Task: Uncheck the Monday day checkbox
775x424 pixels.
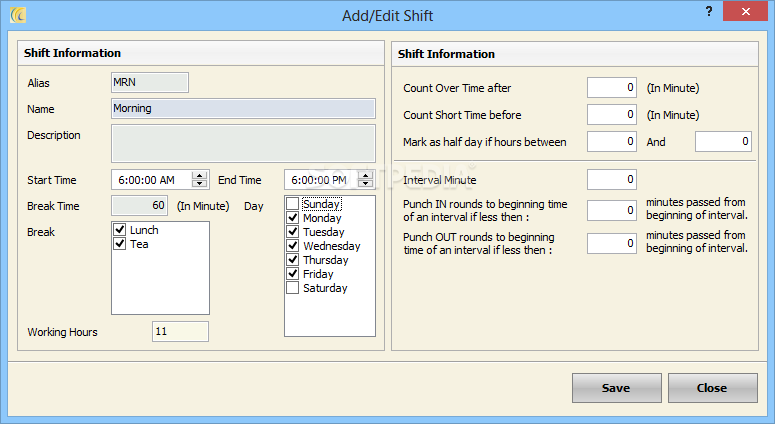Action: tap(293, 217)
